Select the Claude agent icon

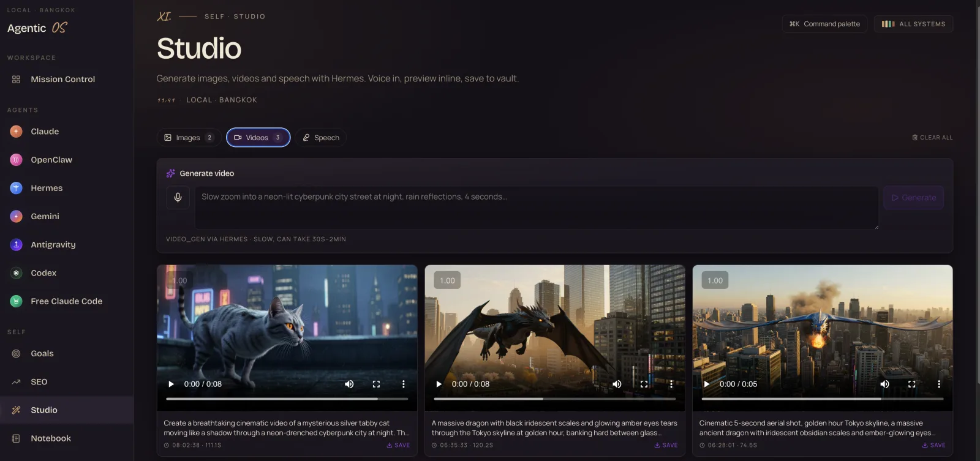coord(17,131)
